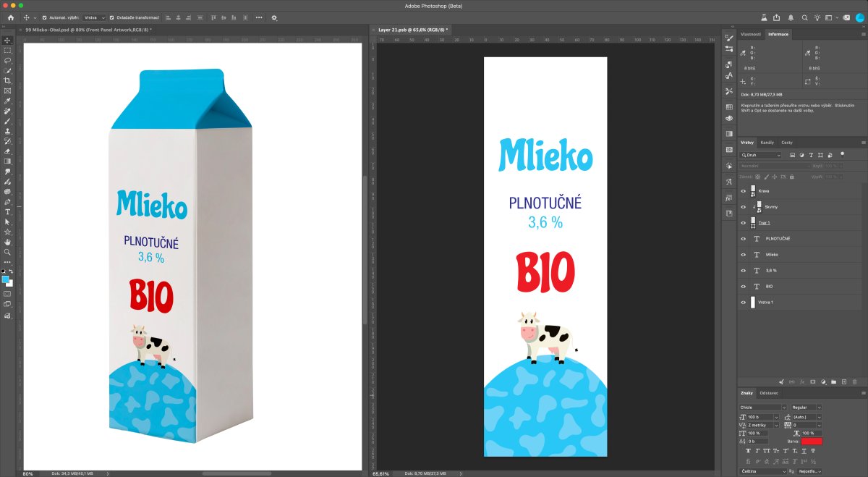The height and width of the screenshot is (477, 868).
Task: Select the Gradient tool
Action: [x=7, y=161]
